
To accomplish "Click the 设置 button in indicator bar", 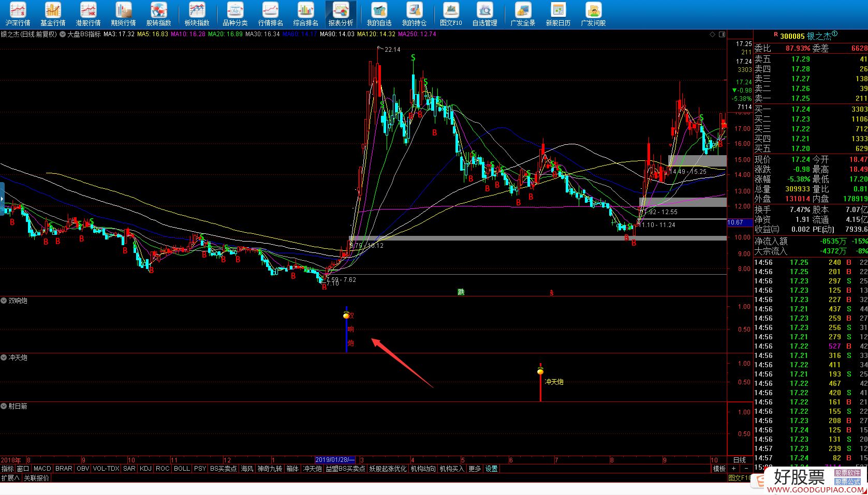I will point(491,469).
